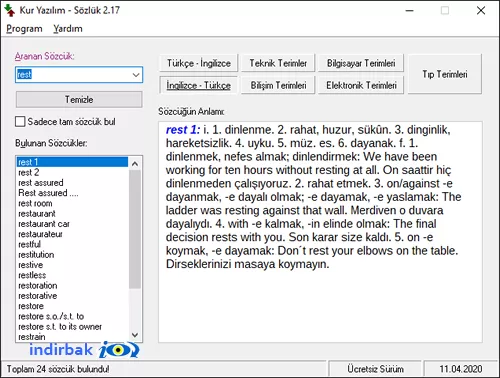
Task: Select 'restorative' in the list
Action: [x=72, y=296]
